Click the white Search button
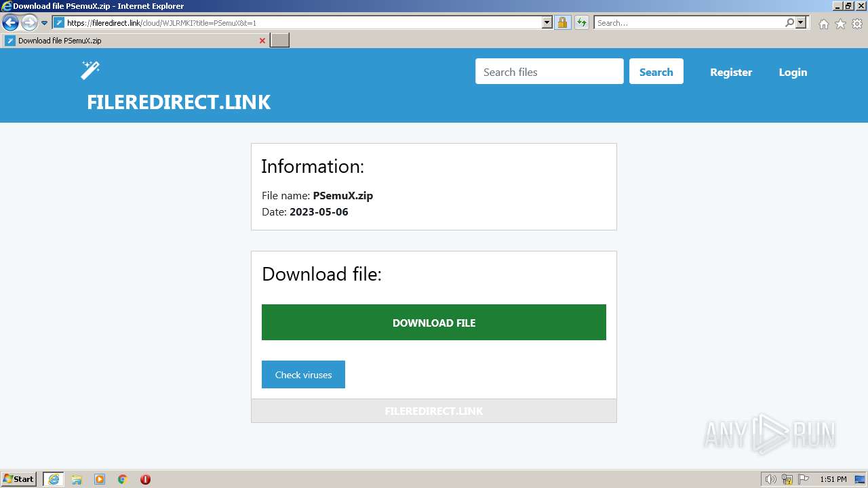Image resolution: width=868 pixels, height=488 pixels. [656, 71]
